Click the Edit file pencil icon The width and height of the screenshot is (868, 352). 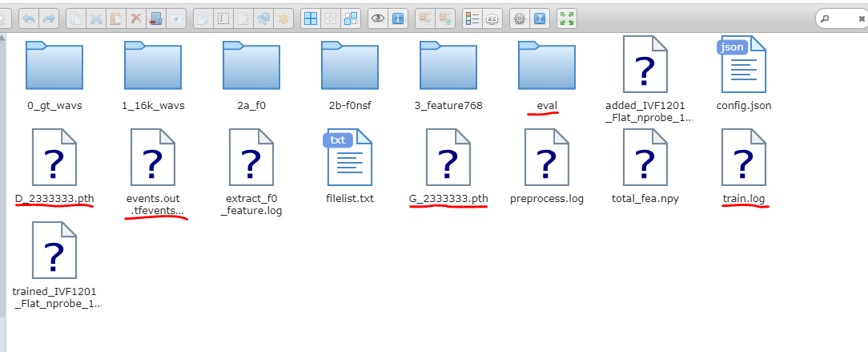click(x=243, y=19)
